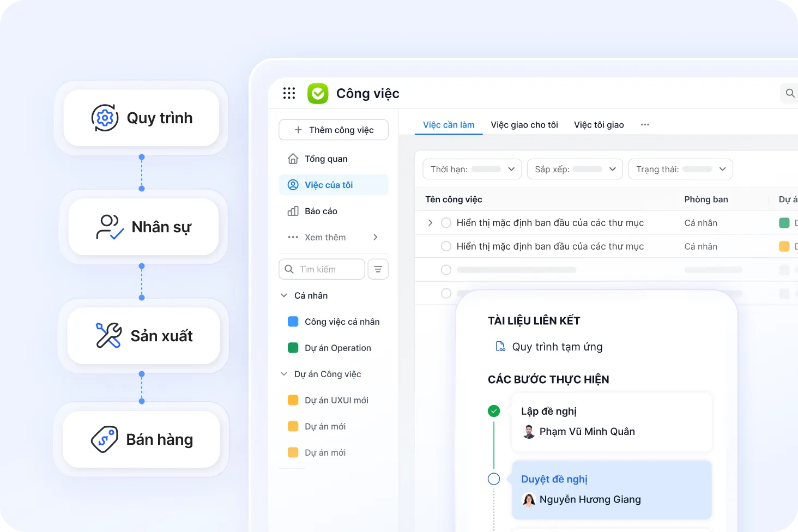
Task: Open the nine-dot app launcher grid
Action: pos(289,93)
